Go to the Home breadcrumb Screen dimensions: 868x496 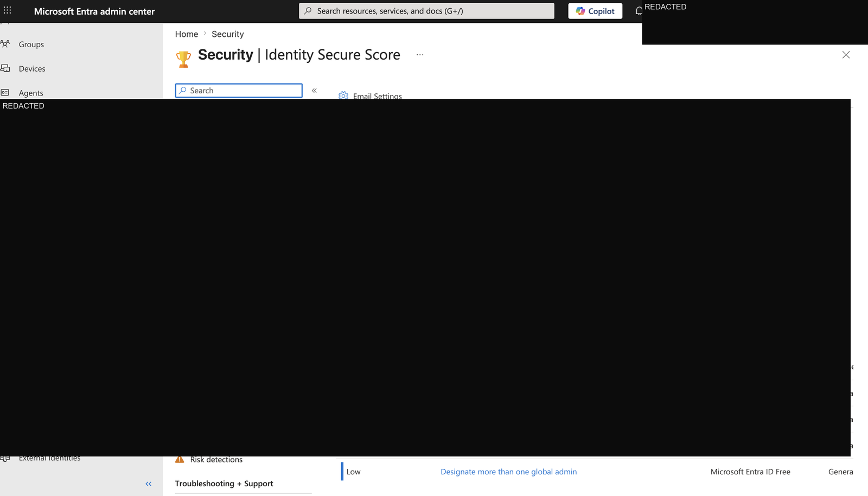187,34
